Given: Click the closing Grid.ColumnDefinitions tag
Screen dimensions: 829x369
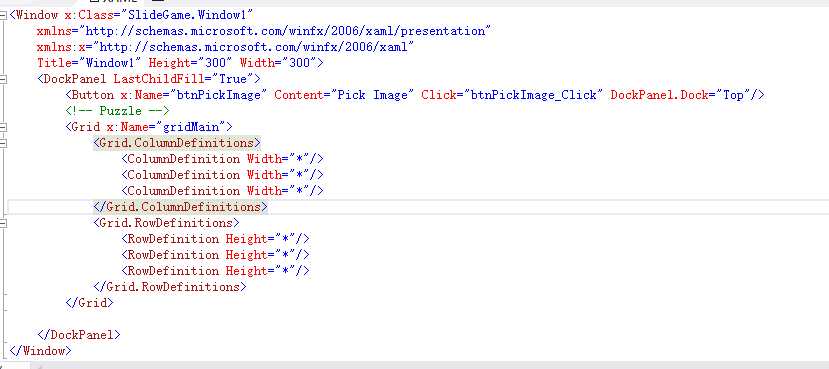Looking at the screenshot, I should coord(180,207).
